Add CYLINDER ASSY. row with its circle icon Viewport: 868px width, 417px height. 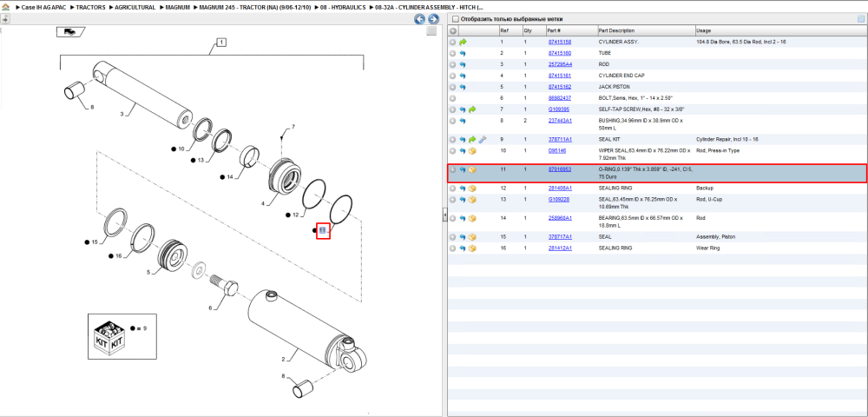[453, 42]
